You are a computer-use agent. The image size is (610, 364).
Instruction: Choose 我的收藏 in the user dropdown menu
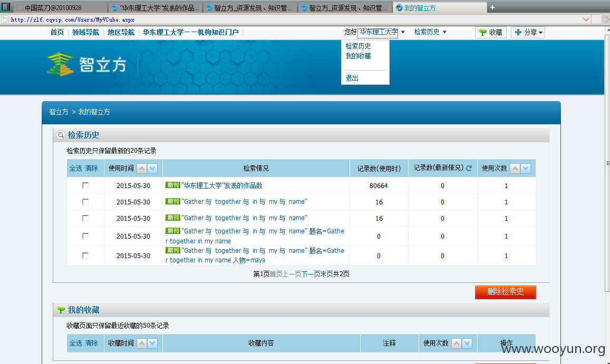click(359, 56)
